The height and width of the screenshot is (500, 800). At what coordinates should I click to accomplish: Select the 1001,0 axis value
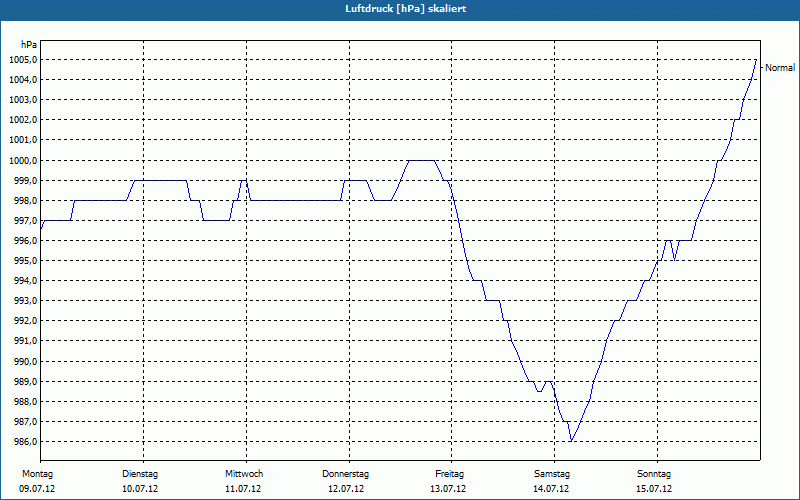coord(23,140)
